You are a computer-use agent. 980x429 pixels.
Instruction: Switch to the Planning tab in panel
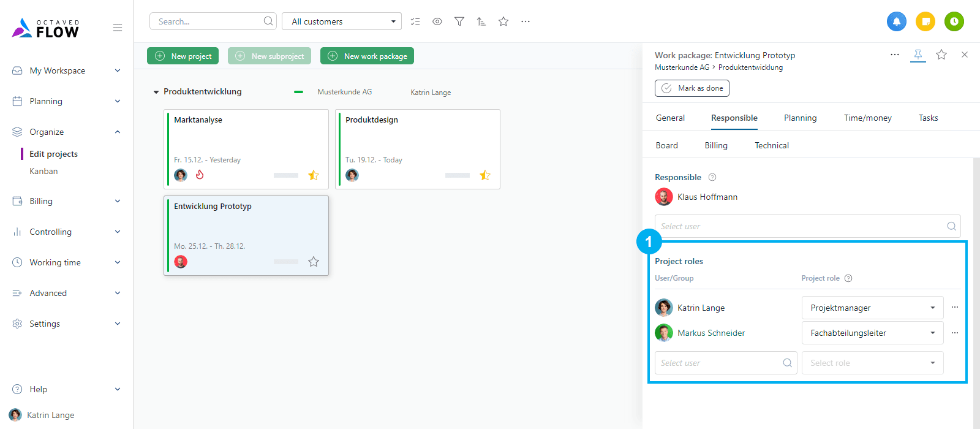click(800, 118)
